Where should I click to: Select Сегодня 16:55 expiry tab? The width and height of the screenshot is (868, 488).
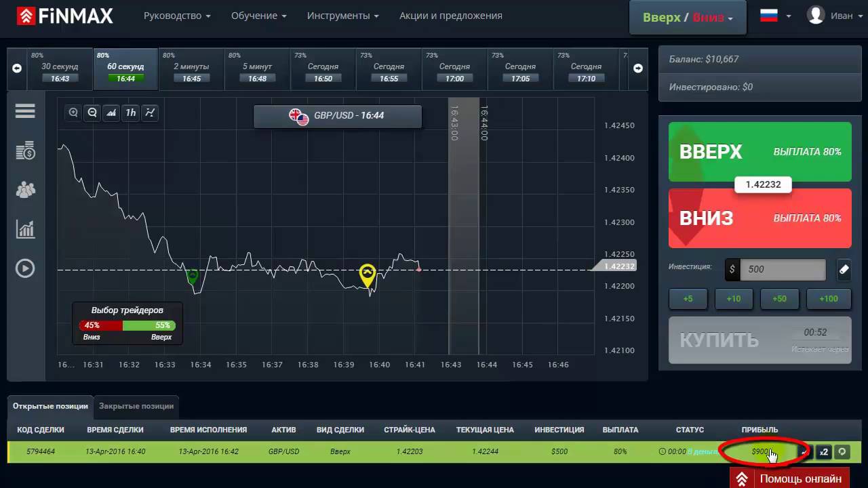tap(389, 68)
